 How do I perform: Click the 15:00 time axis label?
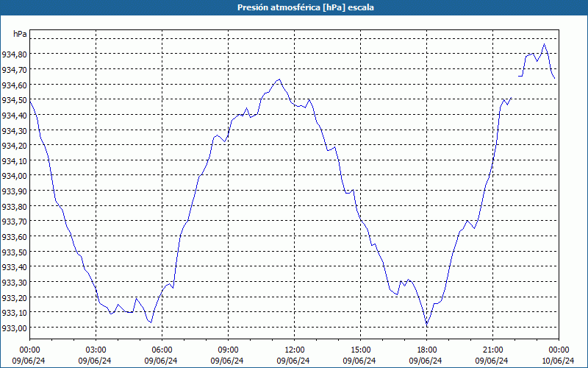[360, 350]
